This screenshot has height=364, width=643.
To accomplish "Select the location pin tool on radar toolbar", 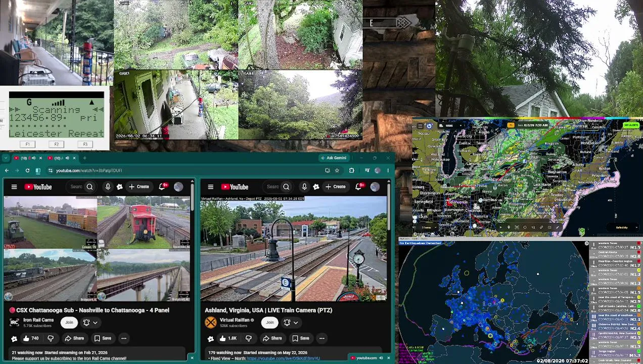I will (x=509, y=227).
